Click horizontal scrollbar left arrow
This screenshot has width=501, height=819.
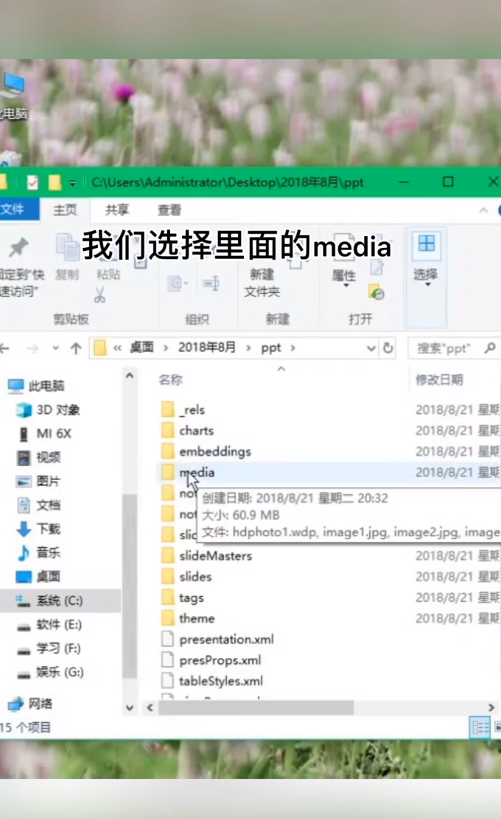pyautogui.click(x=150, y=707)
